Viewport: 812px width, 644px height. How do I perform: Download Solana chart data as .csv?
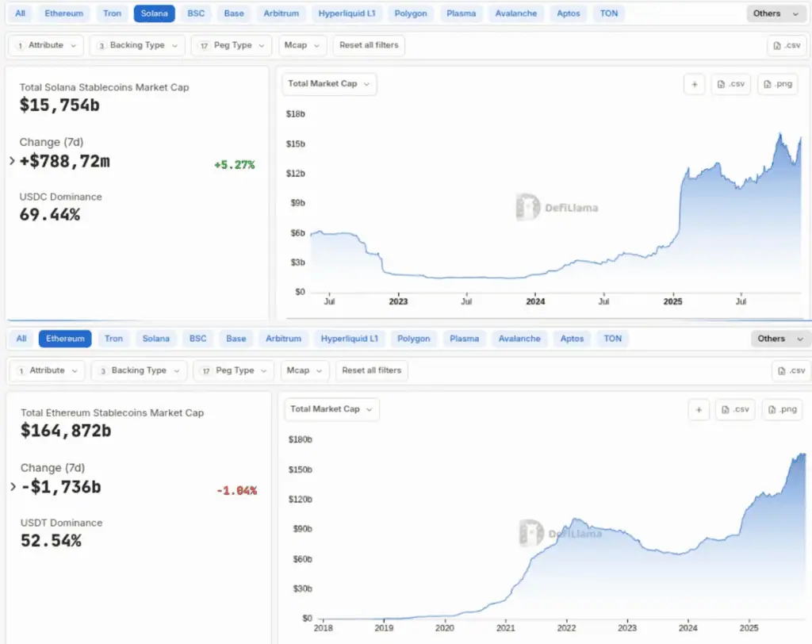730,84
